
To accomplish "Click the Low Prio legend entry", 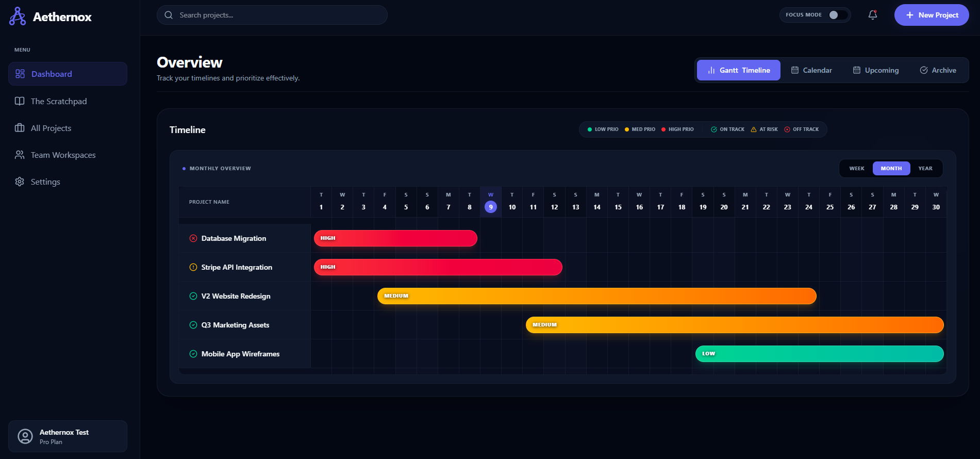I will pos(603,129).
